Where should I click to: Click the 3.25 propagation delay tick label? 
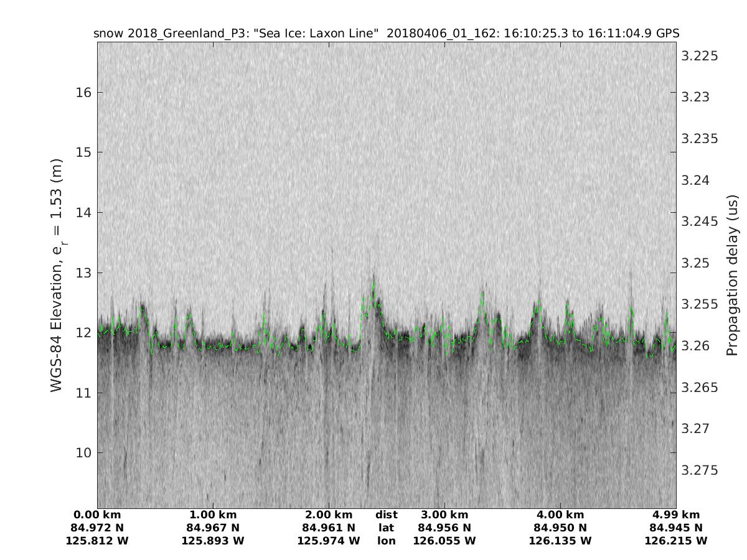697,263
